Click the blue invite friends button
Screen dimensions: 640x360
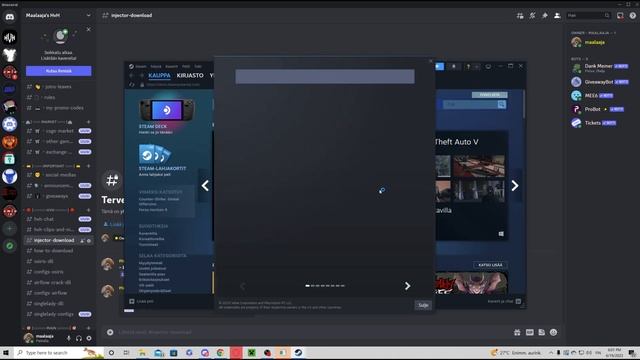(x=59, y=71)
